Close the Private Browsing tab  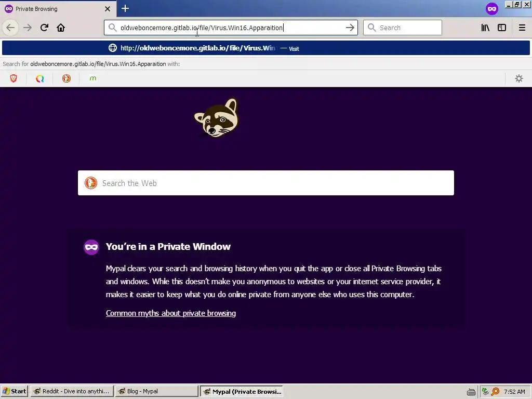pyautogui.click(x=108, y=9)
